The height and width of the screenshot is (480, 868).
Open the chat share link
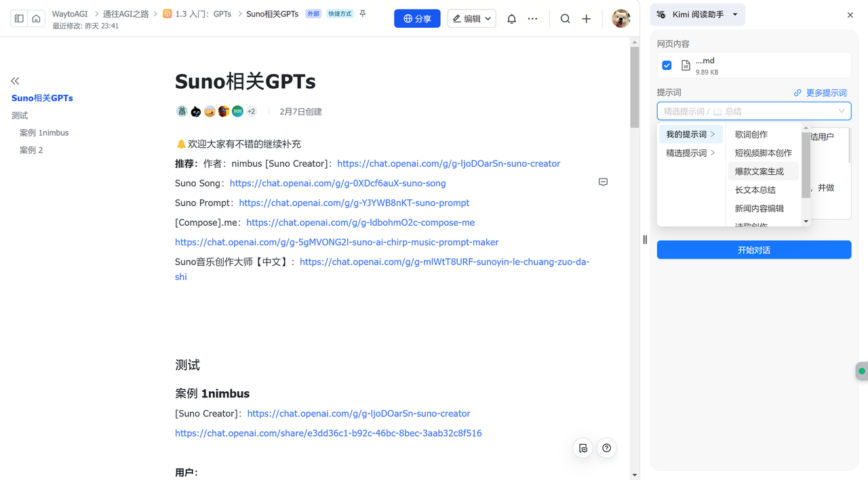point(328,433)
